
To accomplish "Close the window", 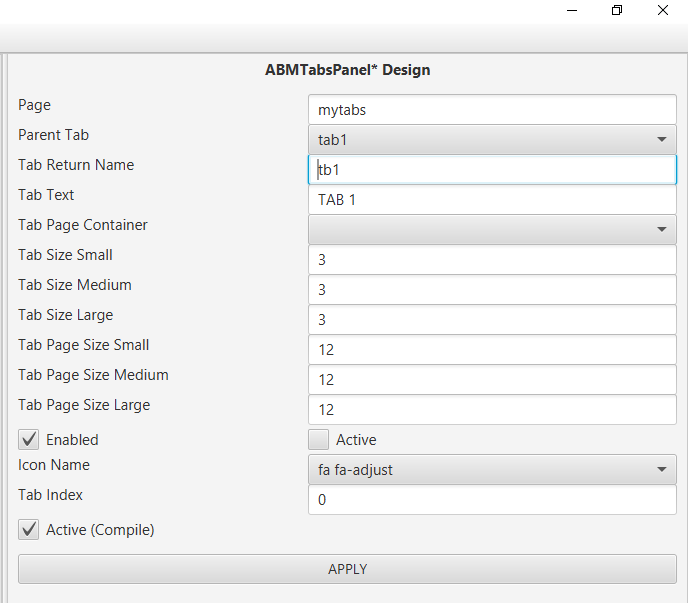I will click(x=663, y=10).
